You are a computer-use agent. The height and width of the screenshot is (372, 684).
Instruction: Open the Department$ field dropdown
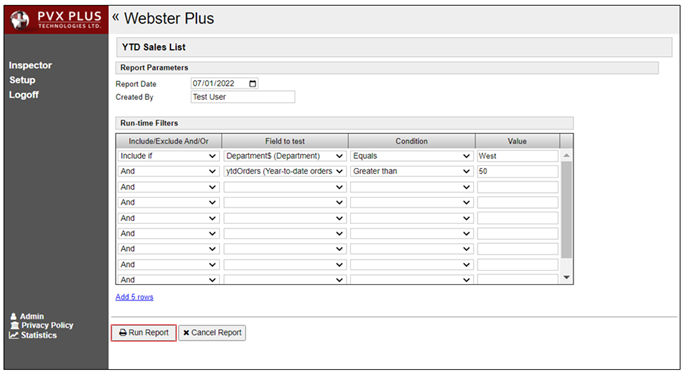coord(285,156)
